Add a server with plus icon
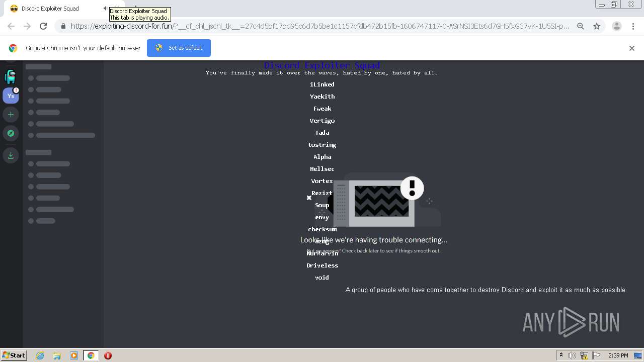The image size is (644, 362). [11, 115]
